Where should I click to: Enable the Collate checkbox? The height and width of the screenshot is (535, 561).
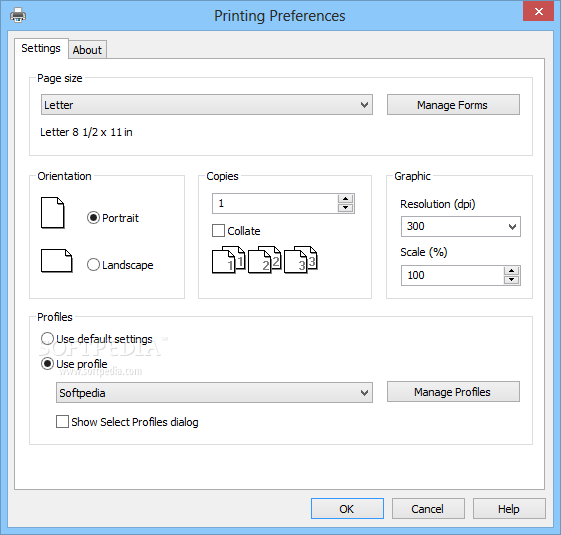(218, 231)
